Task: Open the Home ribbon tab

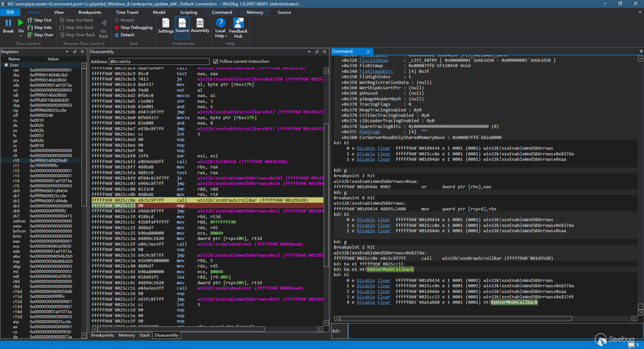Action: 34,12
